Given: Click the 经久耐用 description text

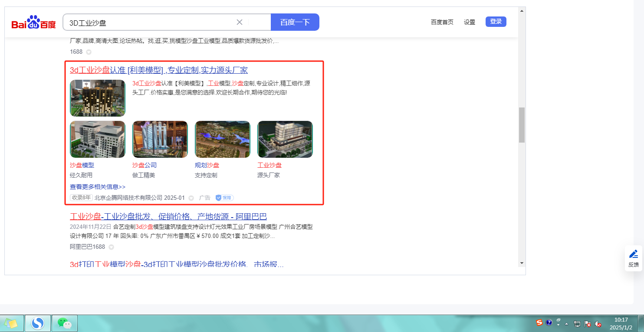Looking at the screenshot, I should click(x=81, y=175).
